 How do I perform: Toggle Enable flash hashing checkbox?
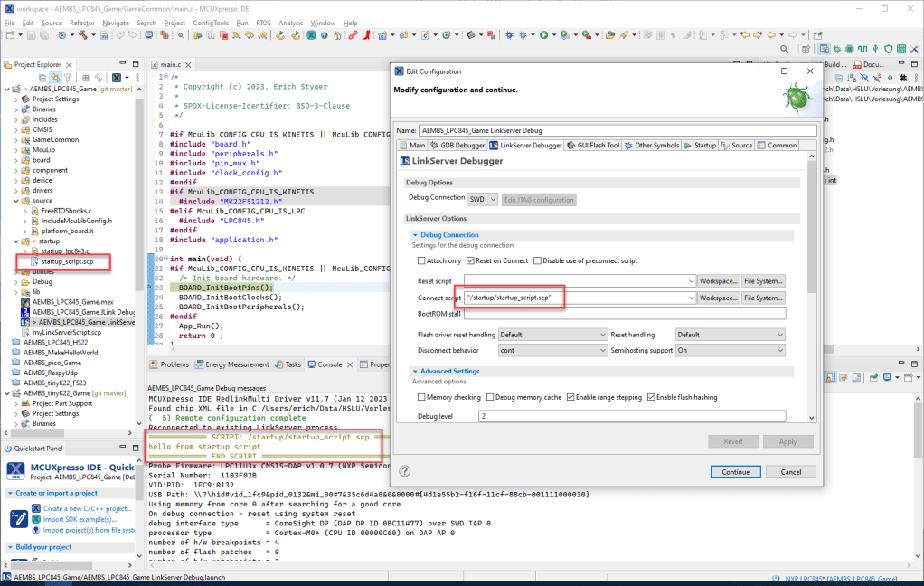point(651,397)
